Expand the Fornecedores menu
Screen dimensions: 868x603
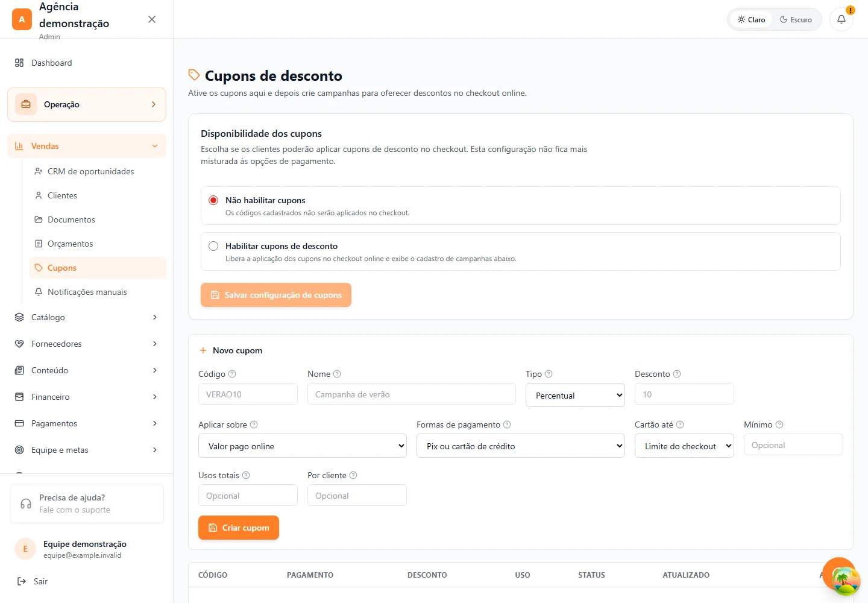(87, 344)
